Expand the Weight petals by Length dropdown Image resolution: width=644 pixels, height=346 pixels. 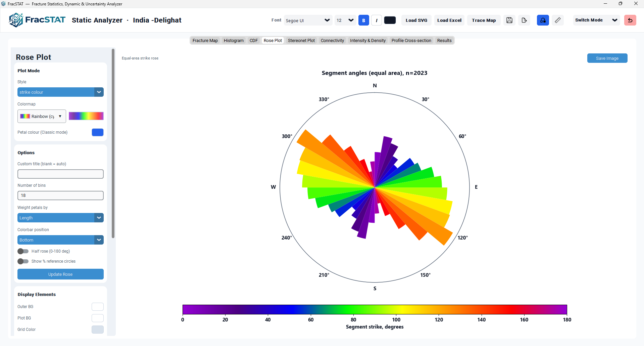60,218
